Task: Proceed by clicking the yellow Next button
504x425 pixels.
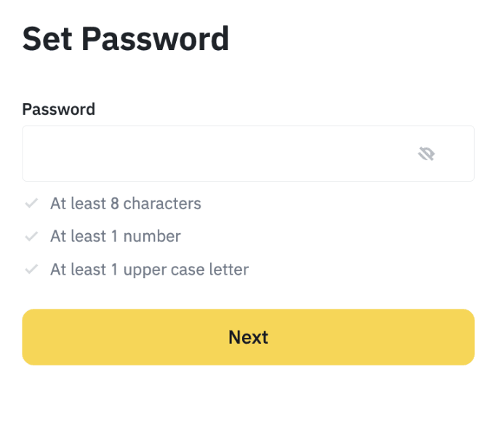Action: (248, 337)
